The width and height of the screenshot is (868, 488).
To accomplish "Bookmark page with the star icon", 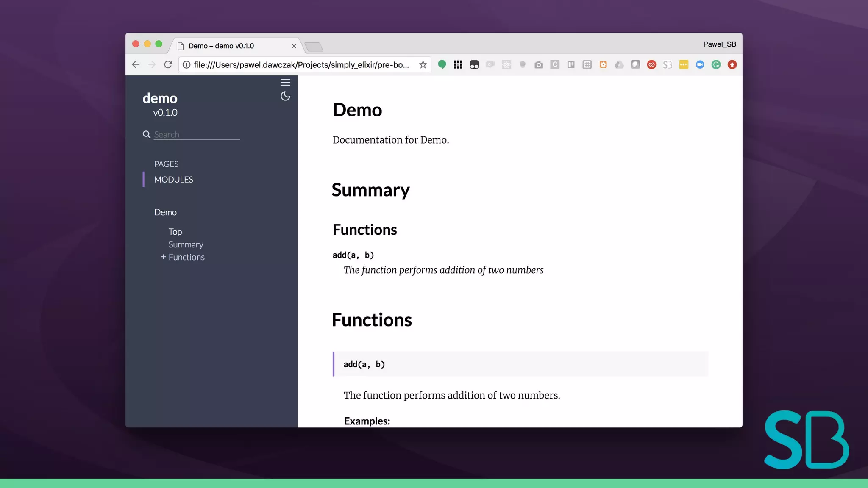I will point(423,64).
